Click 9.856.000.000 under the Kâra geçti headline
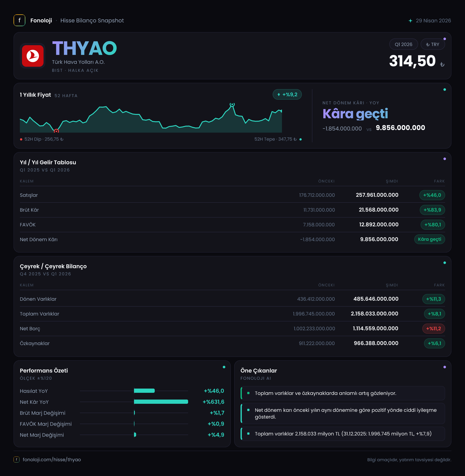This screenshot has height=476, width=465. pos(400,128)
